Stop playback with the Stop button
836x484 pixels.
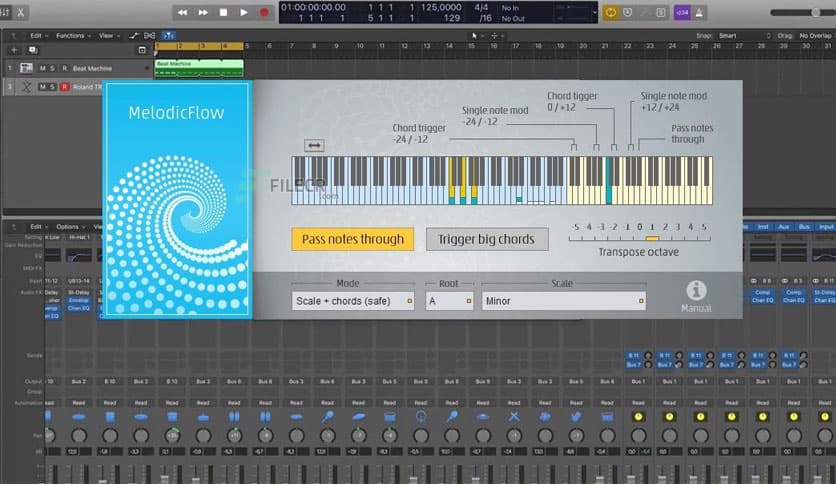(x=223, y=12)
